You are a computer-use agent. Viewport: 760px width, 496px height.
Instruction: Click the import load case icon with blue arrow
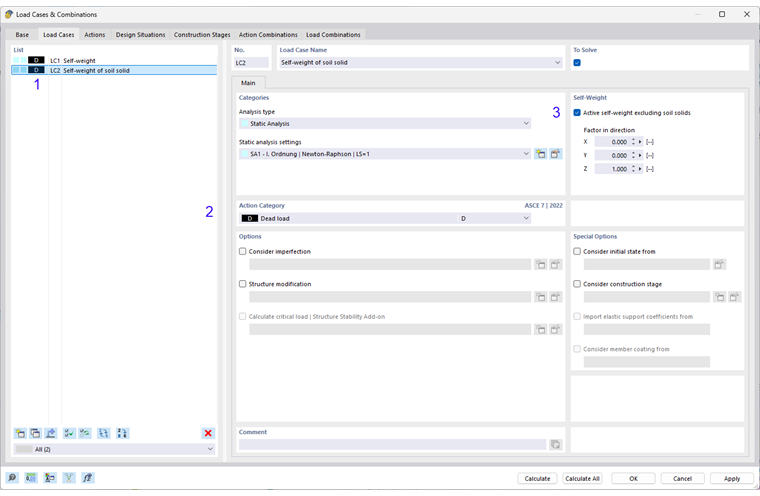point(51,433)
